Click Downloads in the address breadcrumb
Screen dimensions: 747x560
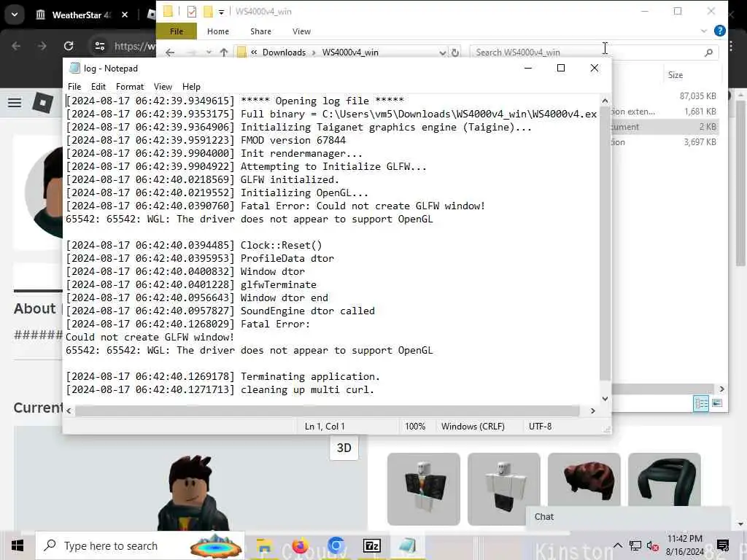tap(284, 52)
